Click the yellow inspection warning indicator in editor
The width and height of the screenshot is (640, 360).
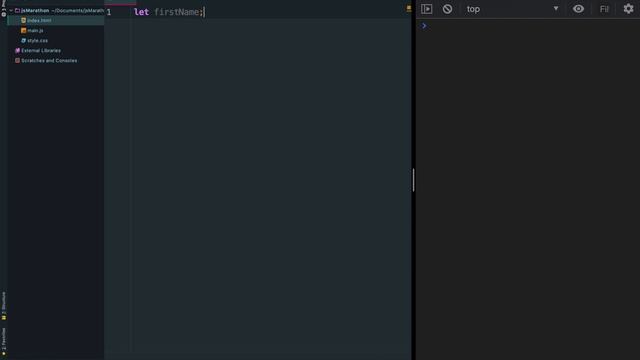[x=409, y=9]
